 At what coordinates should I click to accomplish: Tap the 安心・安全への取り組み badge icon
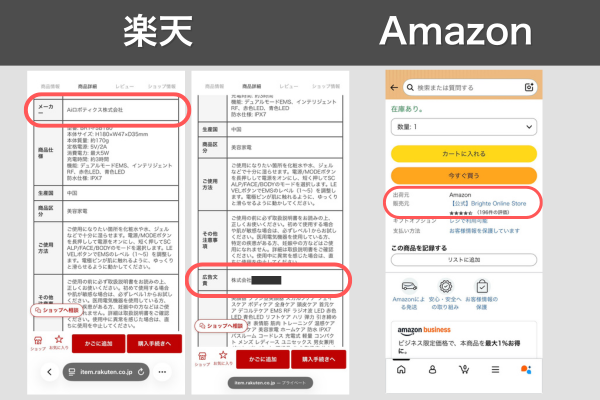(445, 286)
